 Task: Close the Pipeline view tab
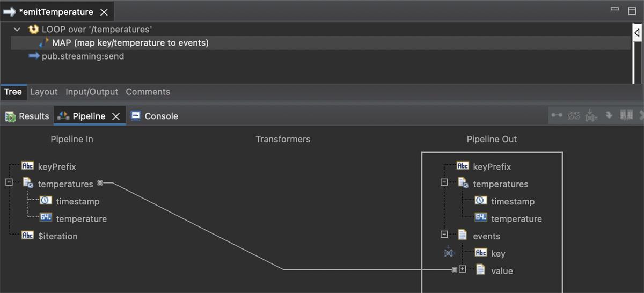point(115,116)
